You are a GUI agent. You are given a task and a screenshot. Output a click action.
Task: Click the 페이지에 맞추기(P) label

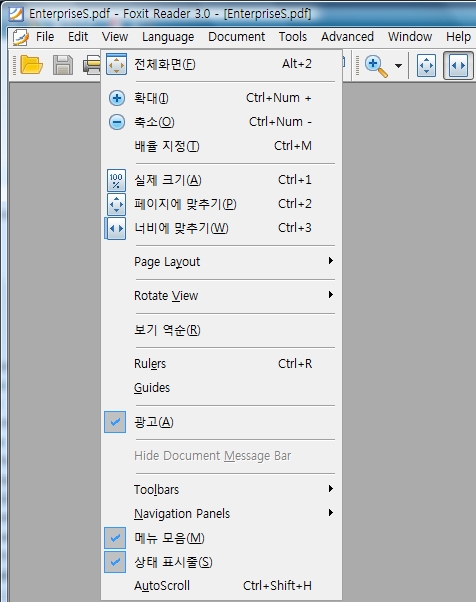(x=185, y=204)
